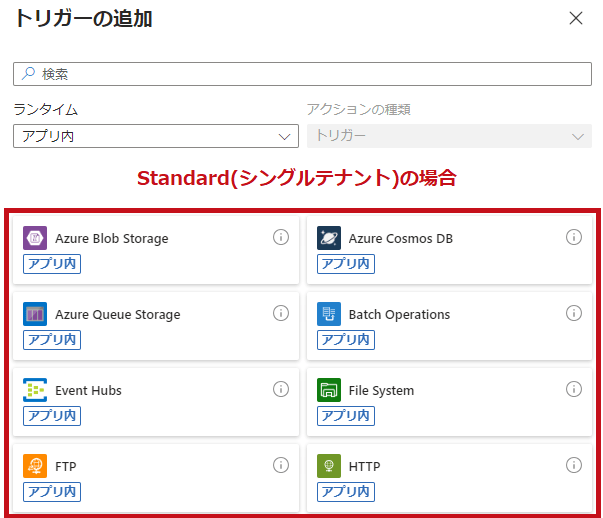
Task: View info about Event Hubs connector
Action: pos(281,389)
